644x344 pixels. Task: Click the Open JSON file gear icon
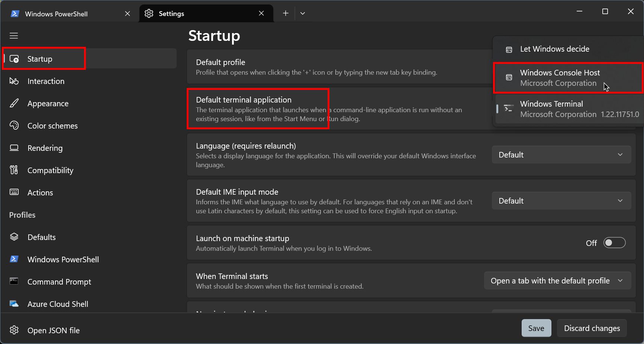14,330
